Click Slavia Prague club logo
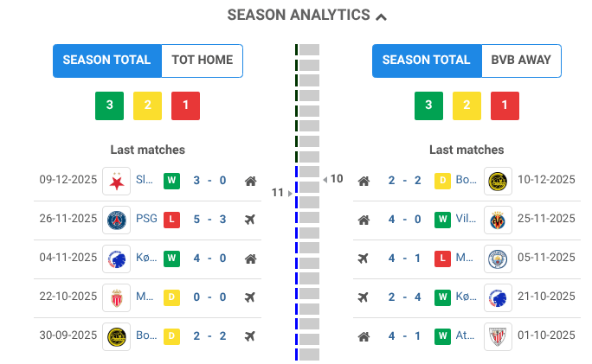The width and height of the screenshot is (592, 364). (116, 181)
